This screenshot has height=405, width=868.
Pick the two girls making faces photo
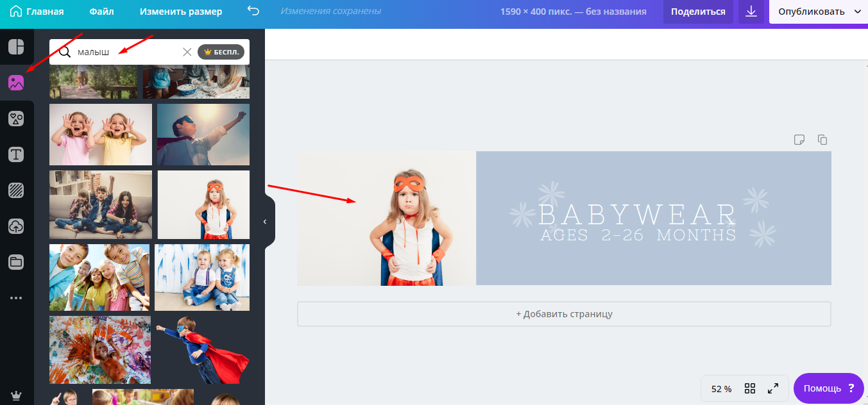(x=101, y=135)
